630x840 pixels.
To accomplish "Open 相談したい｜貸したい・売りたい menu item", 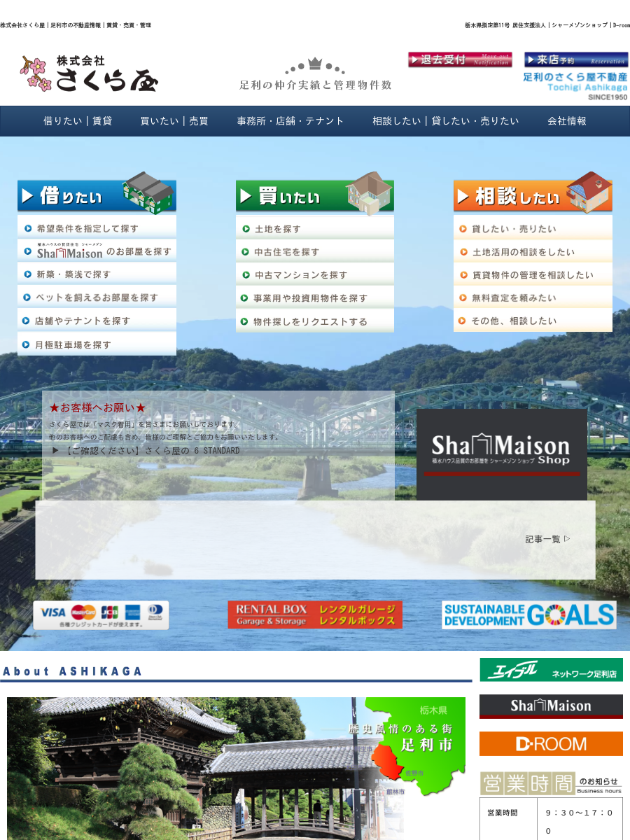I will pyautogui.click(x=446, y=121).
